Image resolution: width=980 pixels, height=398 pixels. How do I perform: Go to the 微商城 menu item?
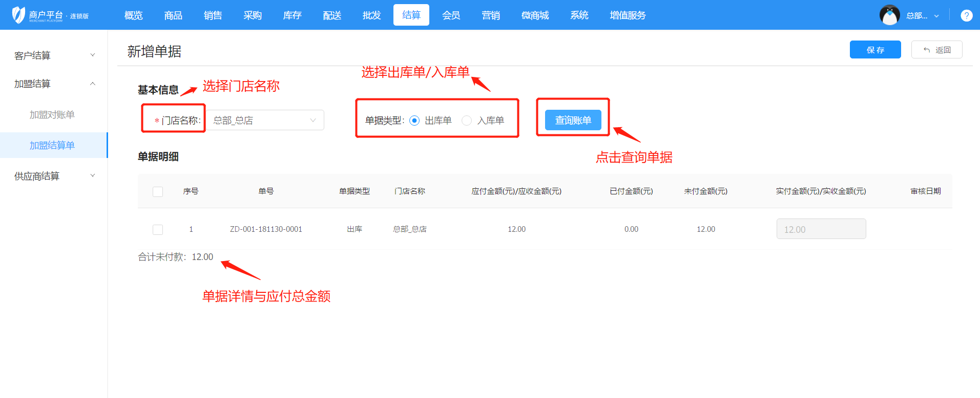click(535, 15)
